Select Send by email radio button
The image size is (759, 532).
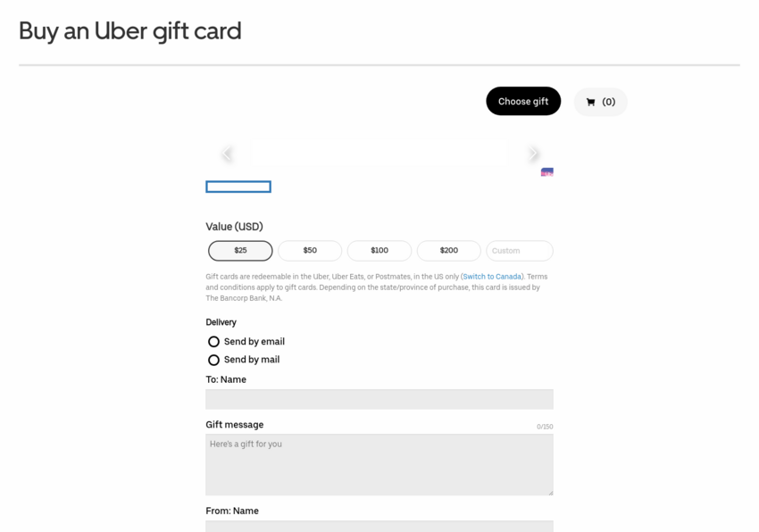[213, 342]
